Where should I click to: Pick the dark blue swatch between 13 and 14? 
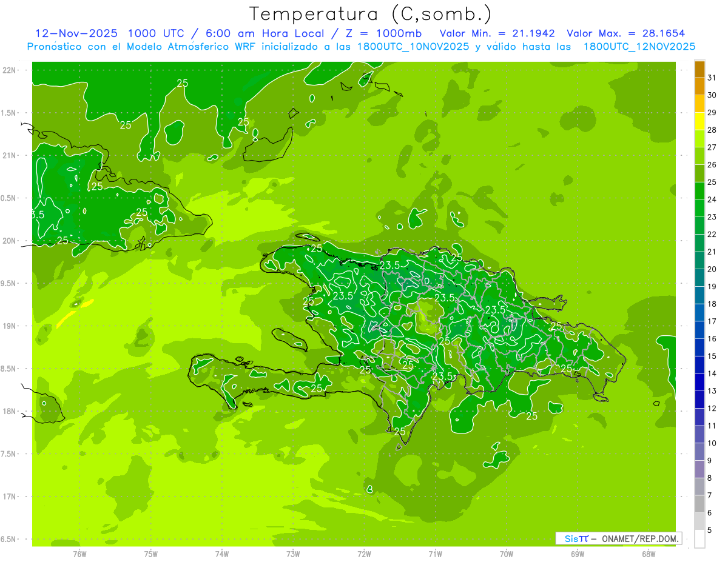click(699, 383)
